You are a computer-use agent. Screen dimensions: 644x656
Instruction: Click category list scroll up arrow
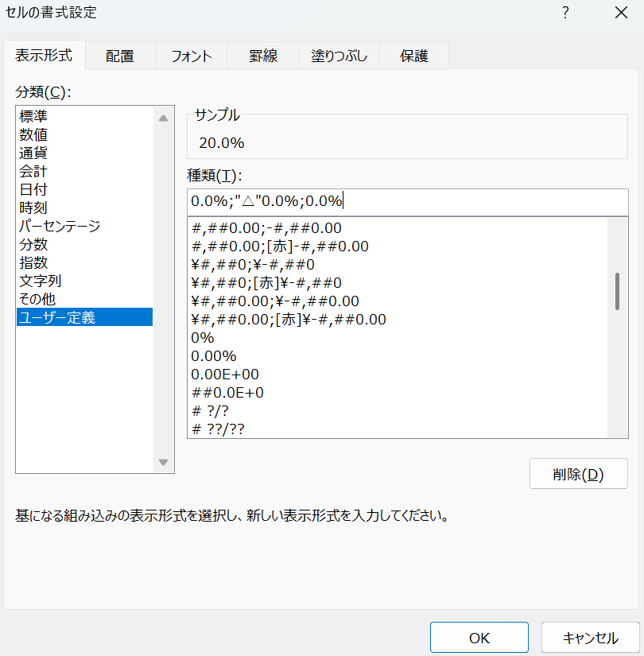pos(164,118)
